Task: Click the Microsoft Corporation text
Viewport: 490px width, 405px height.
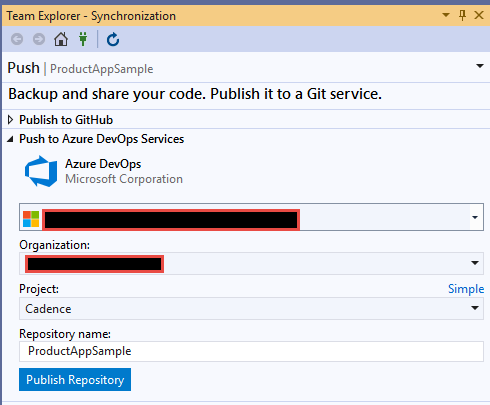Action: click(124, 179)
